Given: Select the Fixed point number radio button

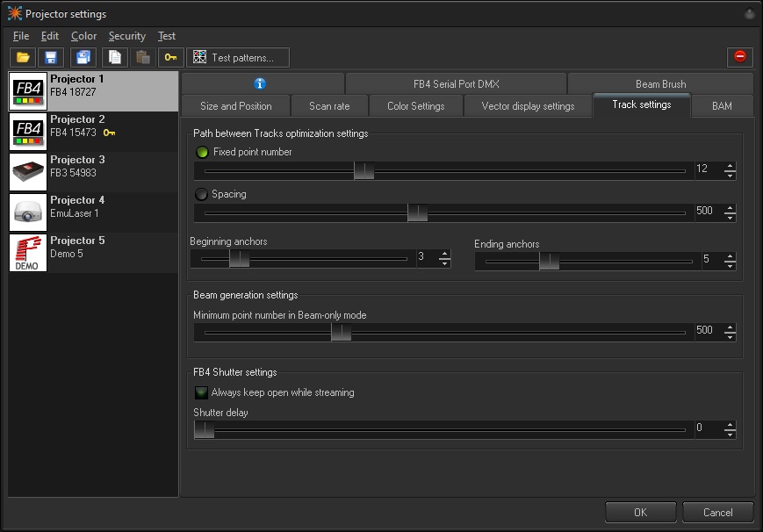Looking at the screenshot, I should [202, 152].
